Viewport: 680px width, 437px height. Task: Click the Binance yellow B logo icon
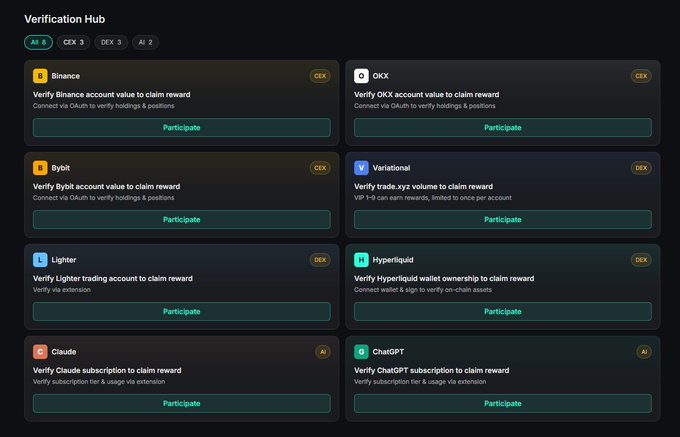pyautogui.click(x=40, y=76)
